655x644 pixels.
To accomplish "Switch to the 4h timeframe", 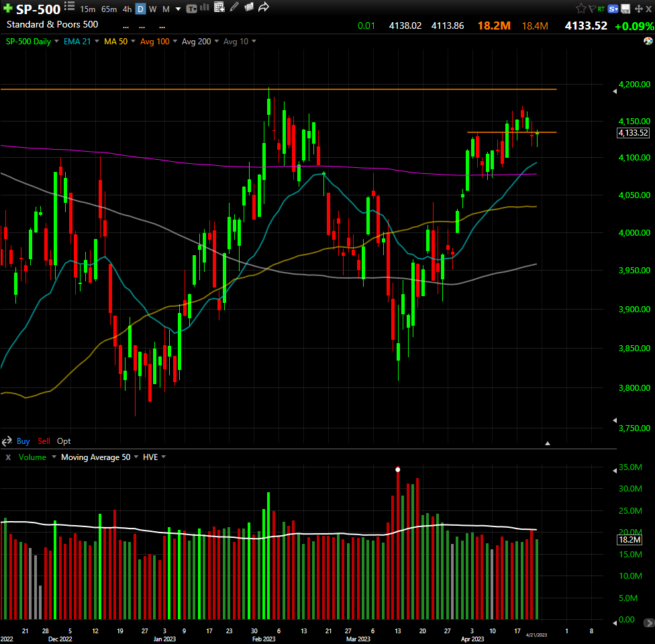I will [x=127, y=9].
